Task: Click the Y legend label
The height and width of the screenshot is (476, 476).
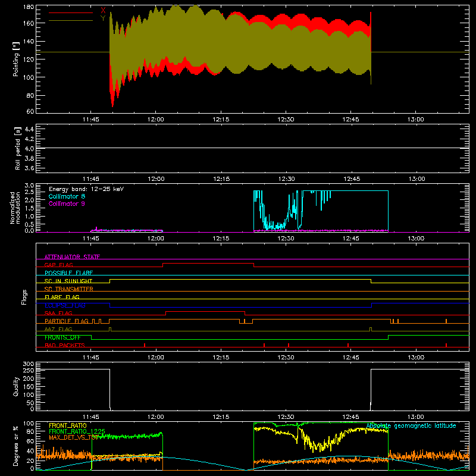Action: click(x=103, y=18)
